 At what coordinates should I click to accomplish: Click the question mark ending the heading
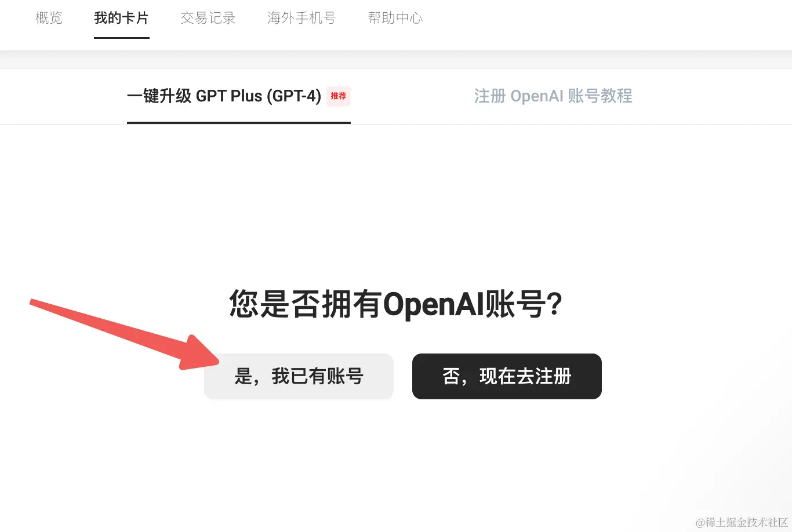tap(555, 304)
